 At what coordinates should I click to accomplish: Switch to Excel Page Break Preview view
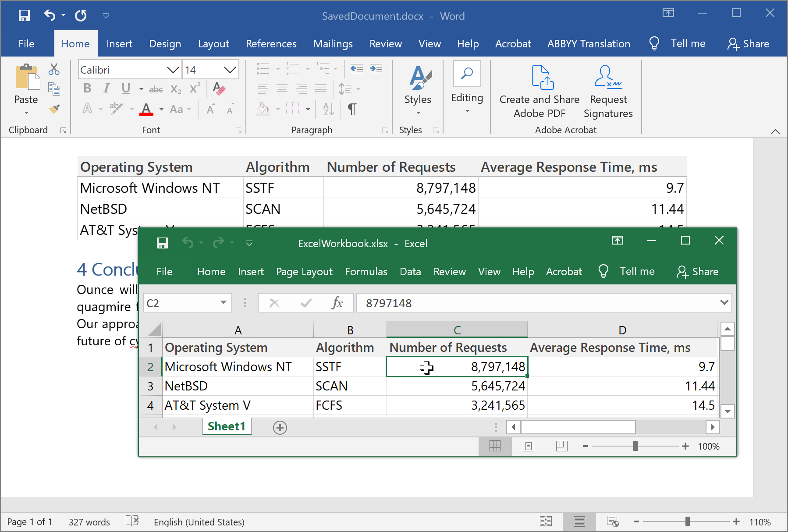(561, 446)
